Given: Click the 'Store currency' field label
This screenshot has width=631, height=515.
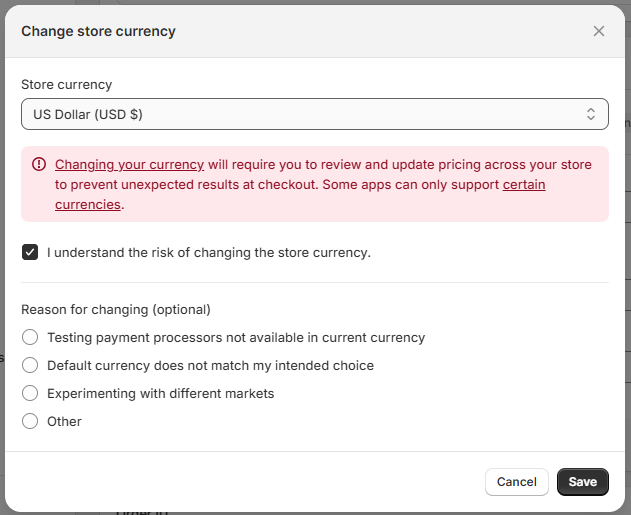Looking at the screenshot, I should coord(67,84).
